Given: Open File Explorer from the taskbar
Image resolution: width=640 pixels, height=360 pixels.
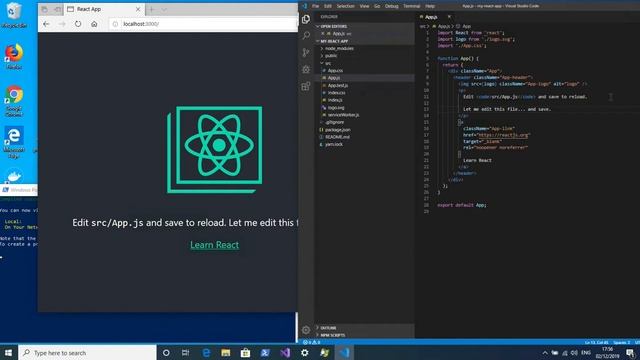Looking at the screenshot, I should (x=226, y=353).
